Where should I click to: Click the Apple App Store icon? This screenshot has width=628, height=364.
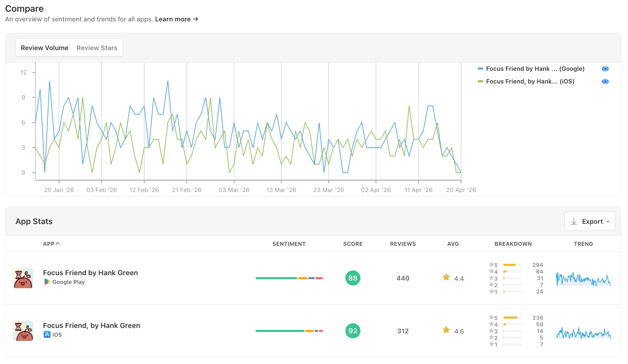pos(46,334)
